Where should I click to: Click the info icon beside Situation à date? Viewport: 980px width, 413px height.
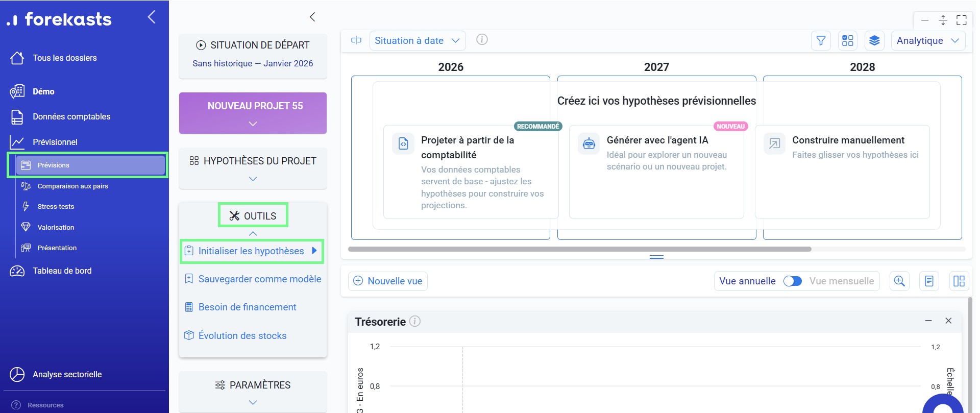pos(482,40)
